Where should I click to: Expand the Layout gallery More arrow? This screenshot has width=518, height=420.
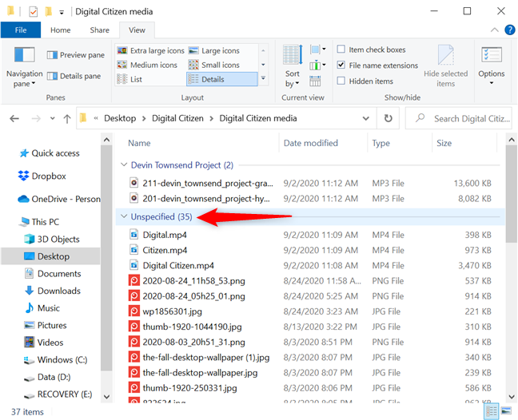263,78
